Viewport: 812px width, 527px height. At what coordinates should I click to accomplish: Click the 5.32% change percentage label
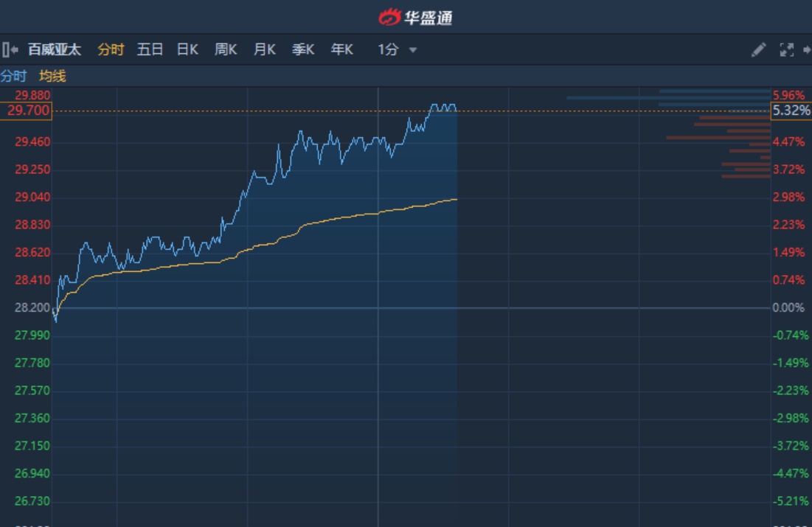coord(791,111)
